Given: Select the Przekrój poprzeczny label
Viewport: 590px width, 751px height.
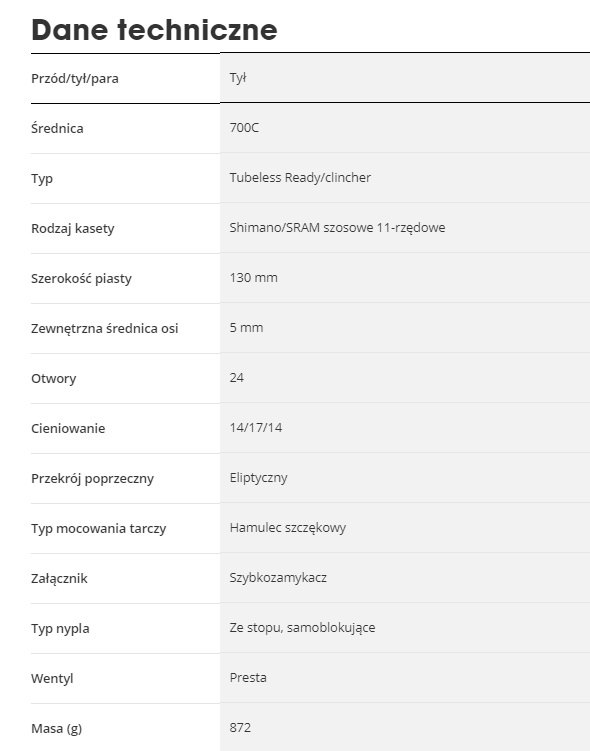Looking at the screenshot, I should point(92,478).
